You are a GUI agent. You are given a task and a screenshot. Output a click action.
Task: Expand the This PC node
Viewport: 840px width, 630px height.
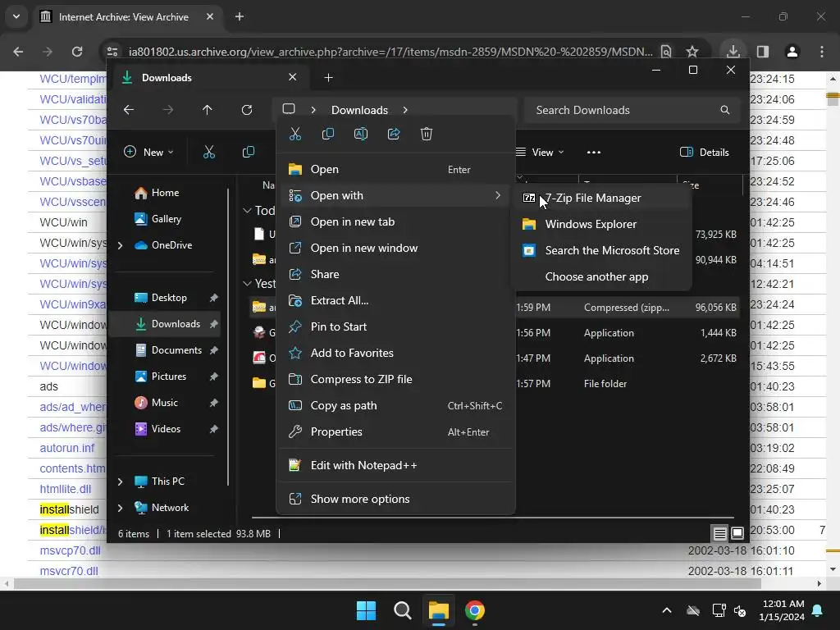[x=120, y=482]
